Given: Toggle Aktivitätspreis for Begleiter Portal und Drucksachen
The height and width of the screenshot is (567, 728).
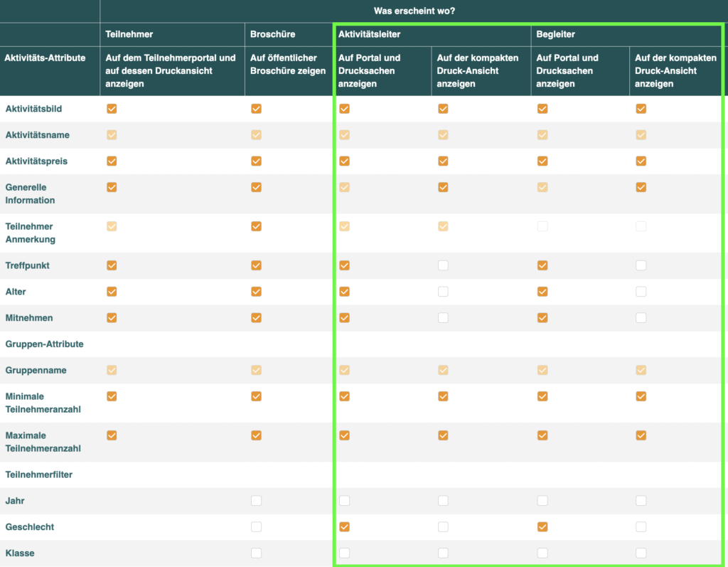Looking at the screenshot, I should [x=542, y=161].
